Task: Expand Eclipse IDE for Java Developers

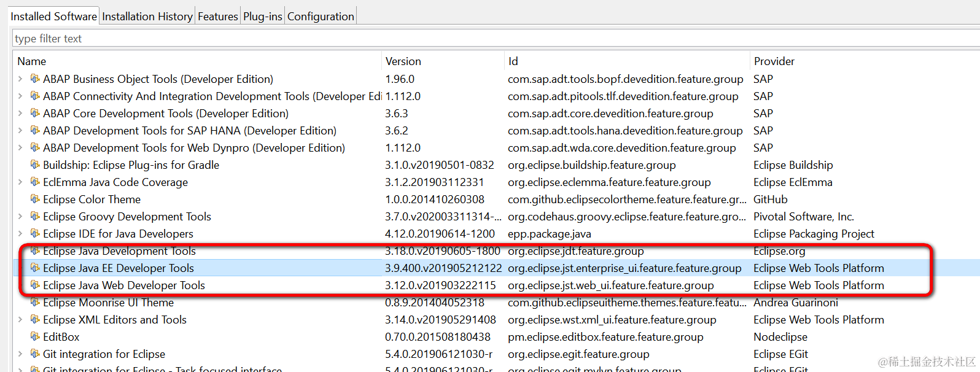Action: [20, 233]
